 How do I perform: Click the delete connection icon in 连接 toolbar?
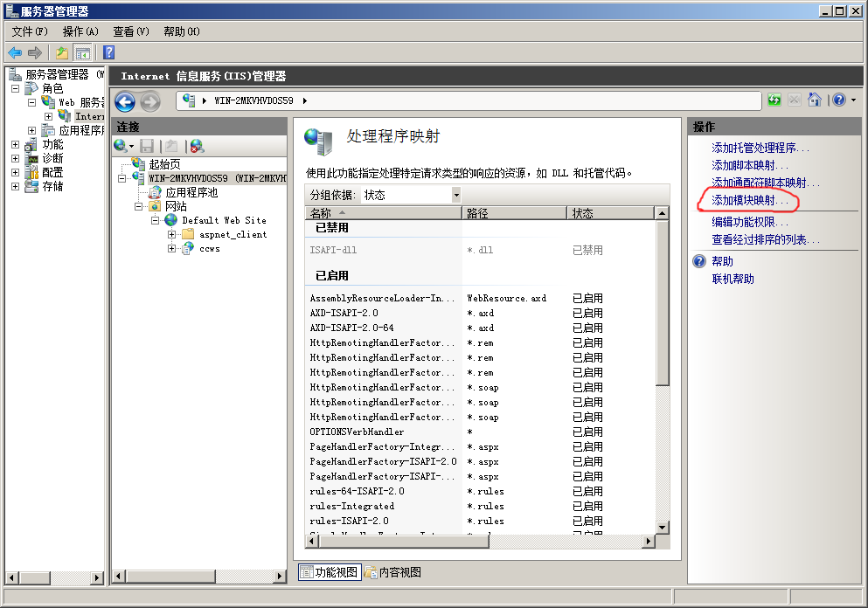point(197,146)
